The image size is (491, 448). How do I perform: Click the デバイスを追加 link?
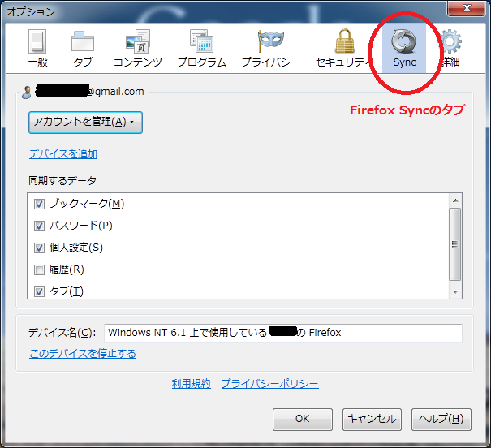click(x=63, y=154)
